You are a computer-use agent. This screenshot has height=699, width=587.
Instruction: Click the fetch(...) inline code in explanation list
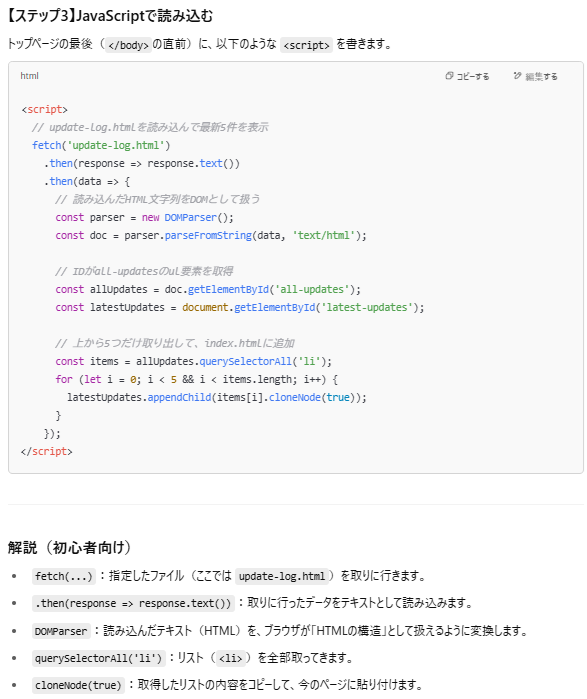coord(64,576)
